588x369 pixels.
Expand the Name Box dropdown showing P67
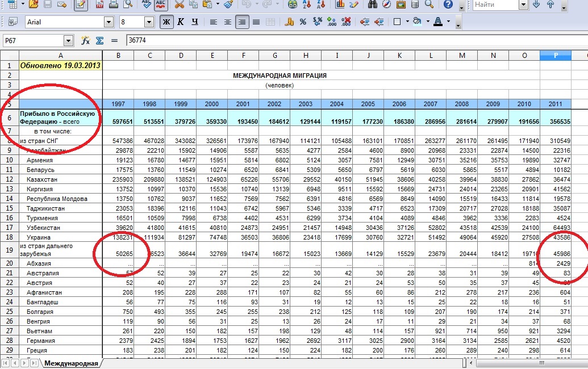click(x=69, y=41)
